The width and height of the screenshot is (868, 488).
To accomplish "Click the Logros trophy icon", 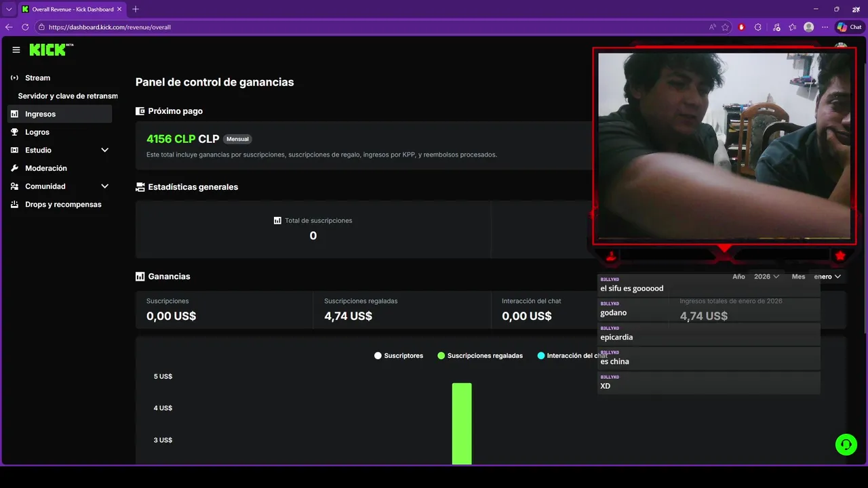I will 15,132.
